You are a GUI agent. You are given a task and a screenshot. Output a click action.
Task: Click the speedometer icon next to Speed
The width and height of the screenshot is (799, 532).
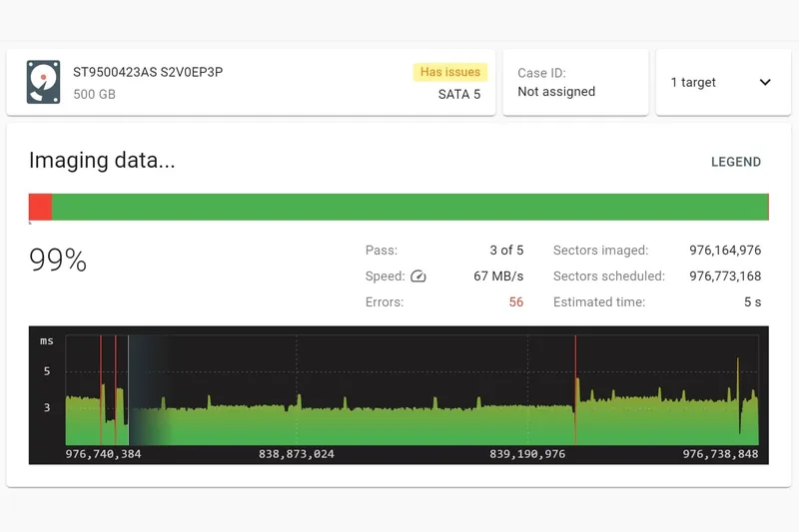pos(417,275)
